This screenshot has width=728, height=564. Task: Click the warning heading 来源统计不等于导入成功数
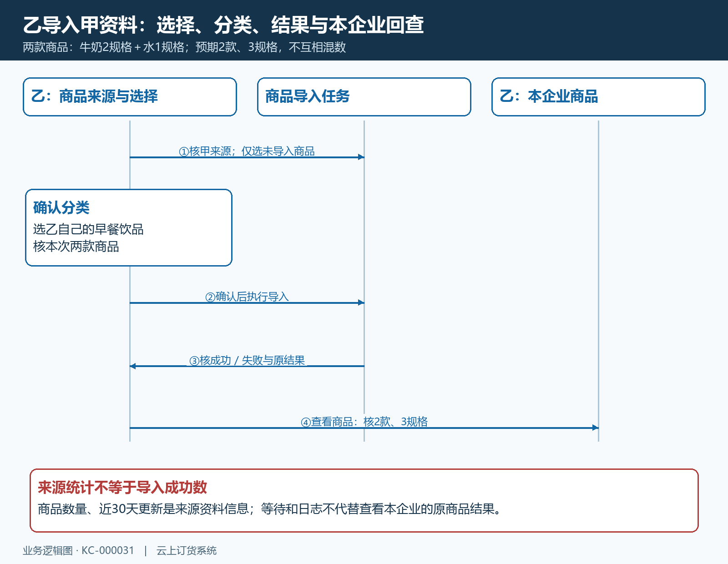click(x=122, y=488)
